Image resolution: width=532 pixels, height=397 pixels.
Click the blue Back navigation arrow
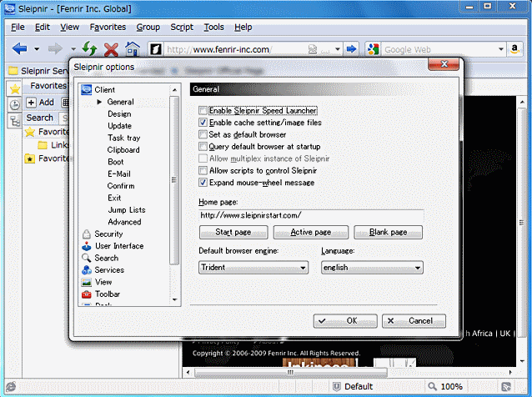(x=20, y=49)
